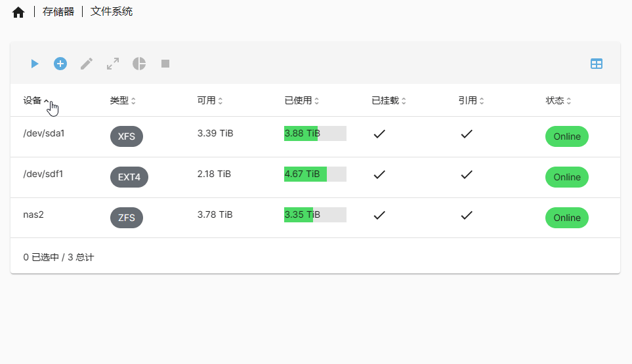The width and height of the screenshot is (632, 364).
Task: Click the 4.67 TiB usage bar
Action: pyautogui.click(x=315, y=174)
